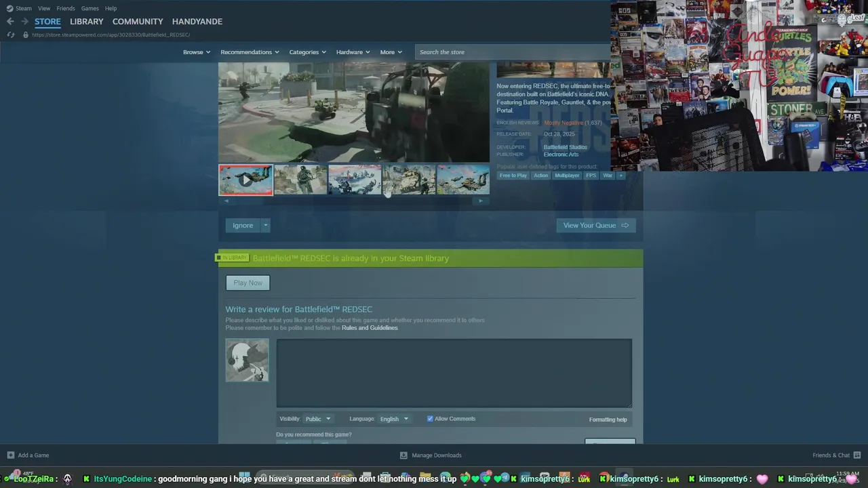The image size is (868, 488).
Task: Open the Formatting help link
Action: click(608, 420)
